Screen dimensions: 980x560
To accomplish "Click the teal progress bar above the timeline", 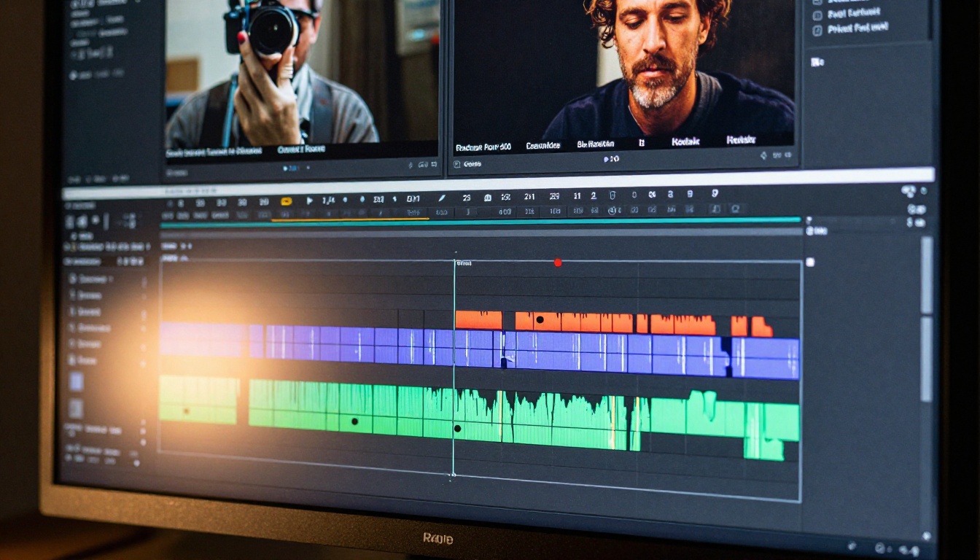I will point(480,222).
